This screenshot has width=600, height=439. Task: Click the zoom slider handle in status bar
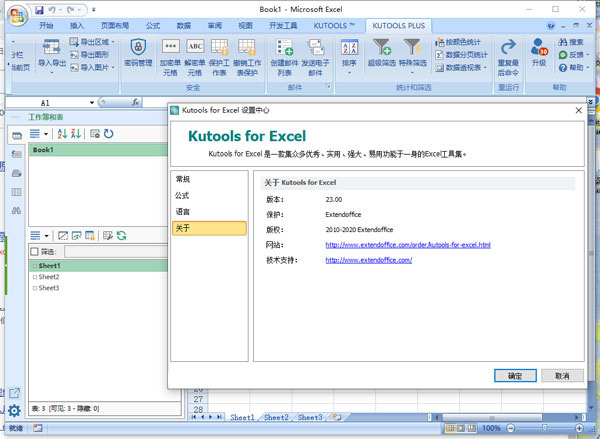544,428
